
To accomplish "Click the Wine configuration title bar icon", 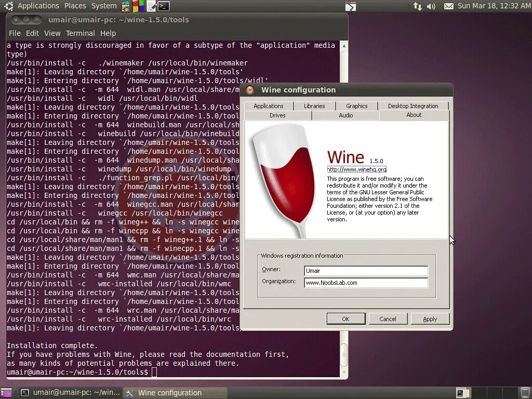I will click(x=249, y=89).
